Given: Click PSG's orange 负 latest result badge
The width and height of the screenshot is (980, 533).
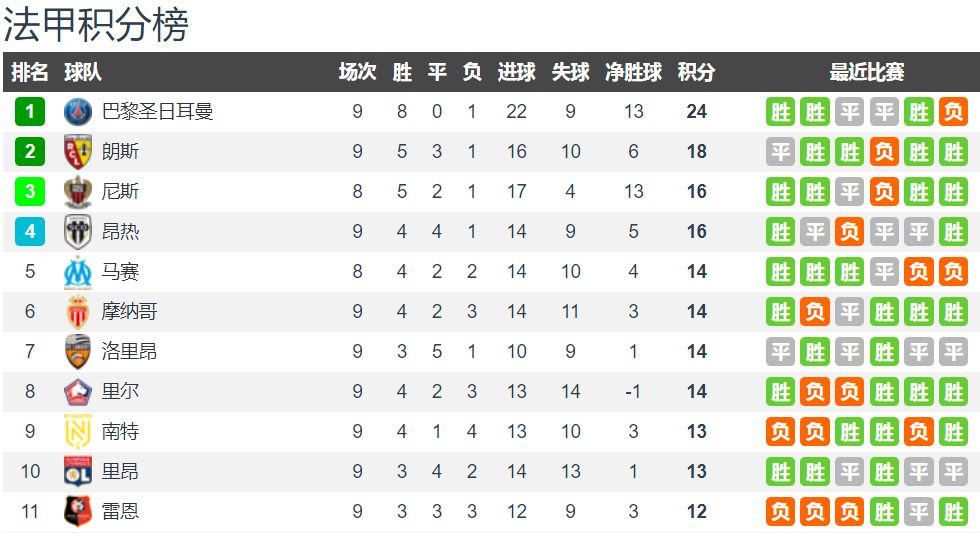Looking at the screenshot, I should coord(953,112).
